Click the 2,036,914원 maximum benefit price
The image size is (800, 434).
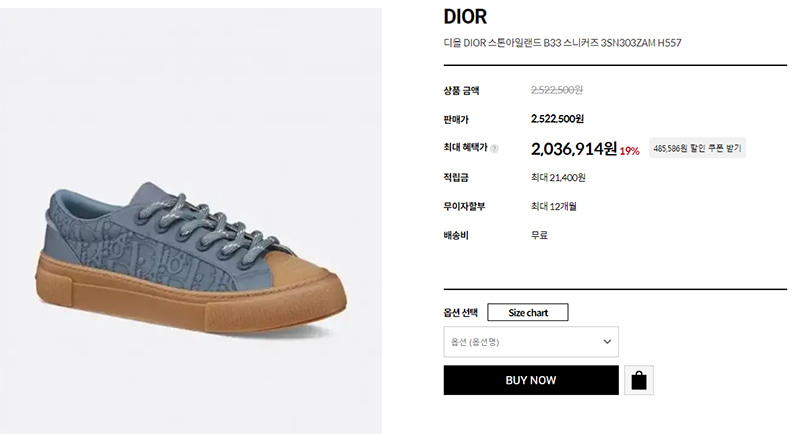coord(574,148)
